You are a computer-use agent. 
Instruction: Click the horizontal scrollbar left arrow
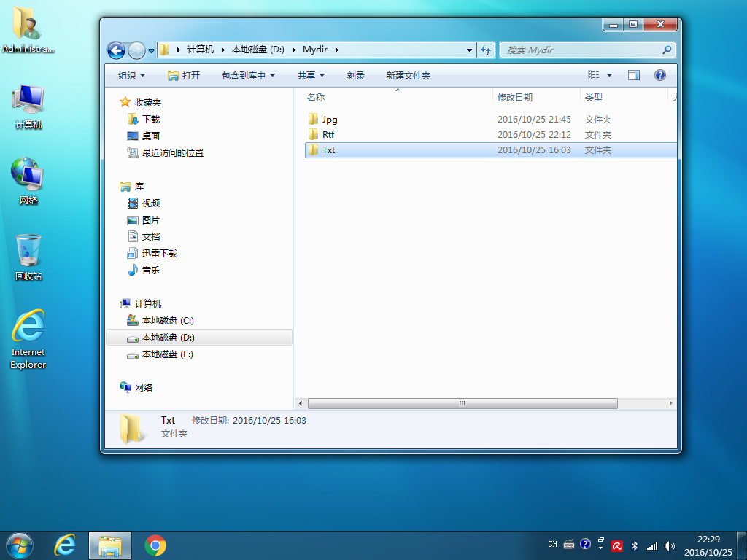(x=300, y=403)
